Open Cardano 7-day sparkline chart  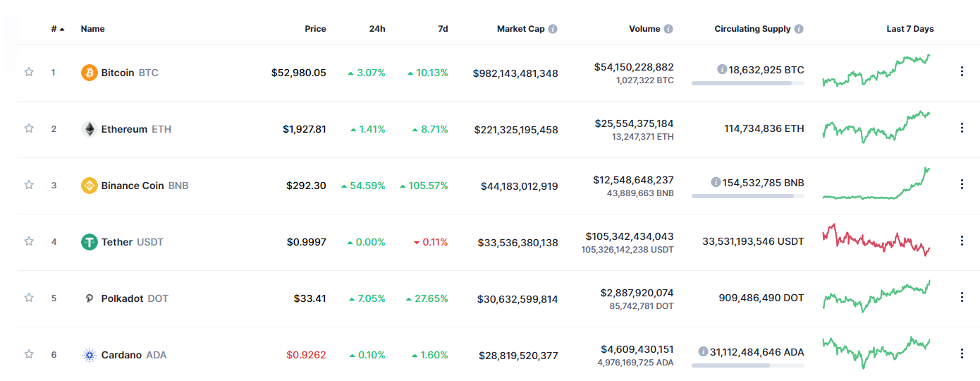(x=876, y=352)
